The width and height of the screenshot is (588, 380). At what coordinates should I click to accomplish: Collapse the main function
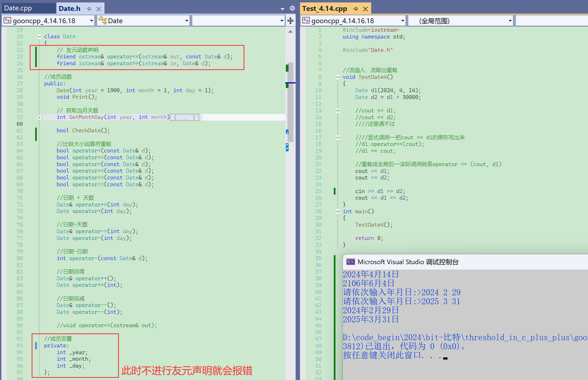click(338, 211)
